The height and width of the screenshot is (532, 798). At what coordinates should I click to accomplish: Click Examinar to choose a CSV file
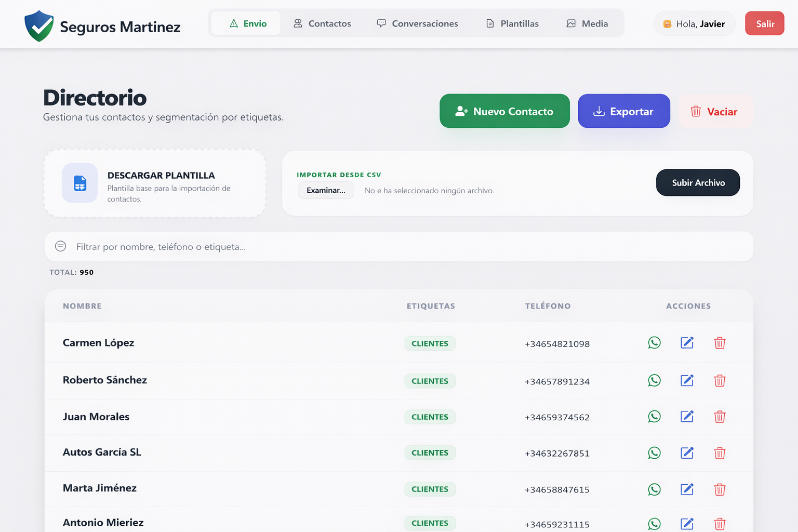click(326, 191)
